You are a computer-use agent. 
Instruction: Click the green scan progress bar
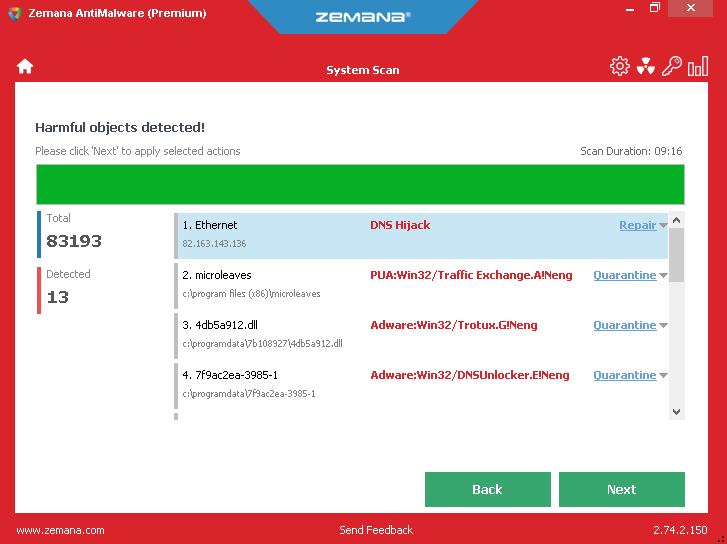[x=360, y=184]
